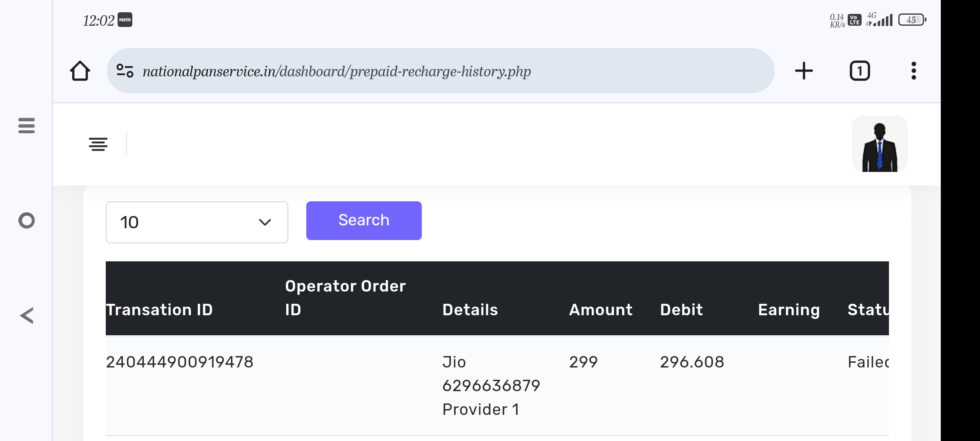Tap the browser home icon
Viewport: 980px width, 441px height.
click(x=80, y=71)
